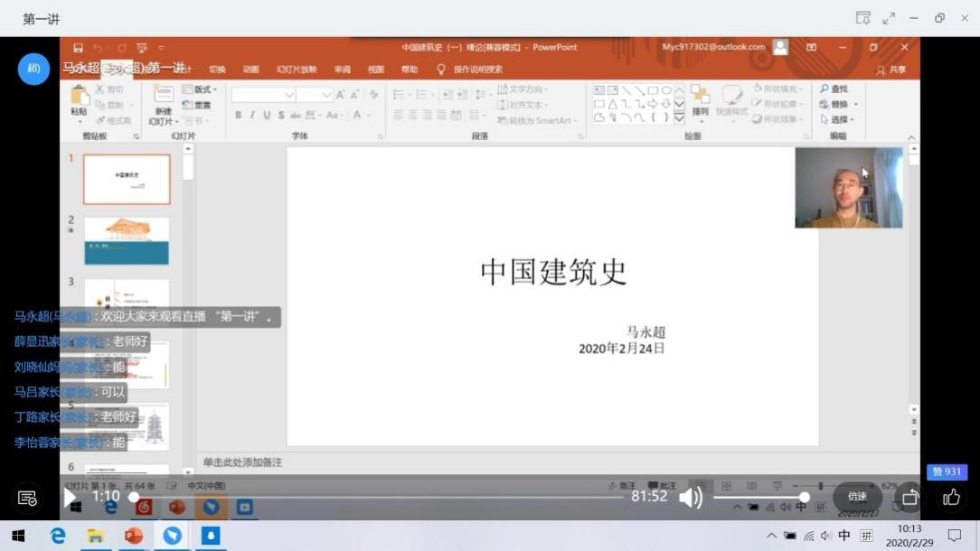Click the rotate screen icon beside 倍速
This screenshot has height=551, width=980.
910,497
